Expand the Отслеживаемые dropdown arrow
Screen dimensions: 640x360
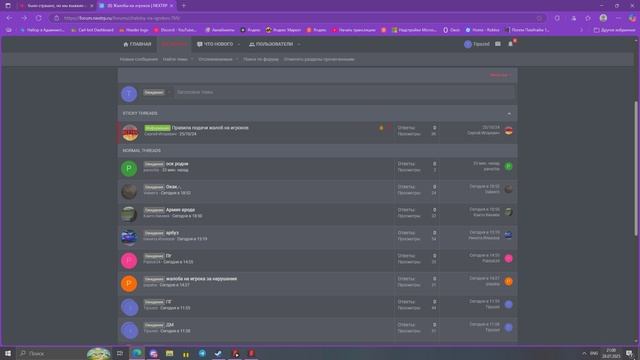237,59
